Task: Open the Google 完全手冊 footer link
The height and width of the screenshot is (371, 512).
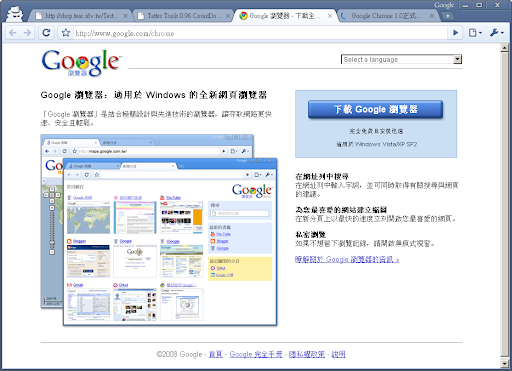Action: pos(256,354)
